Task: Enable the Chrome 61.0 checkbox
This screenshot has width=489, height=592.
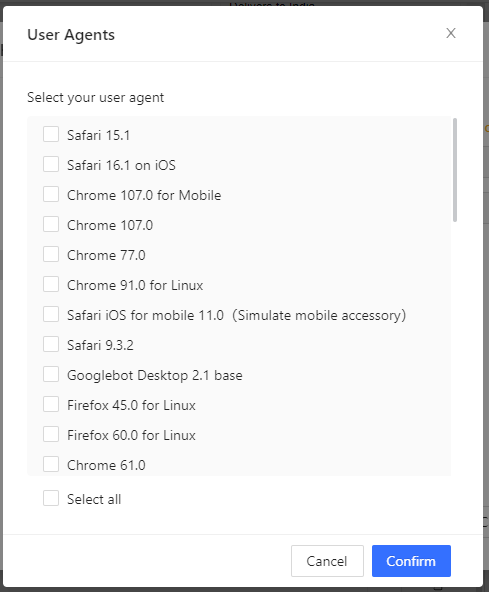Action: coord(51,464)
